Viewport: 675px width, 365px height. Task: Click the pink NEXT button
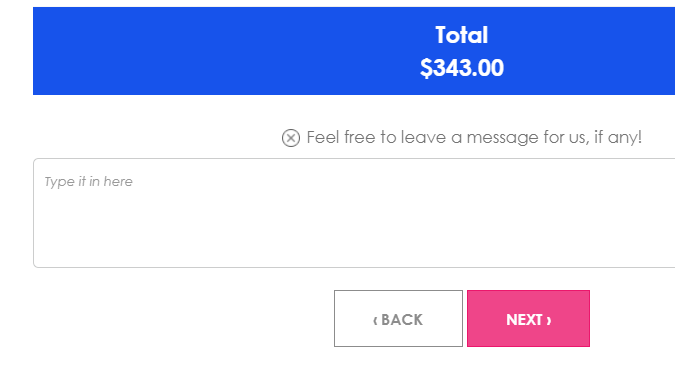pyautogui.click(x=528, y=319)
